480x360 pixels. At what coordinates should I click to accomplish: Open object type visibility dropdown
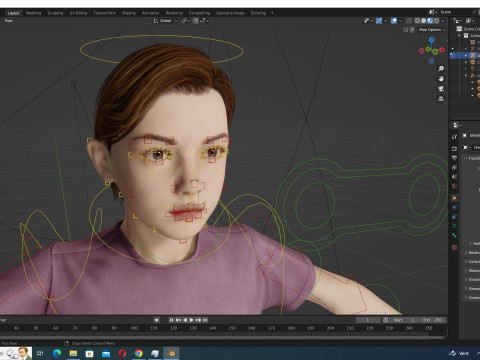tap(368, 21)
